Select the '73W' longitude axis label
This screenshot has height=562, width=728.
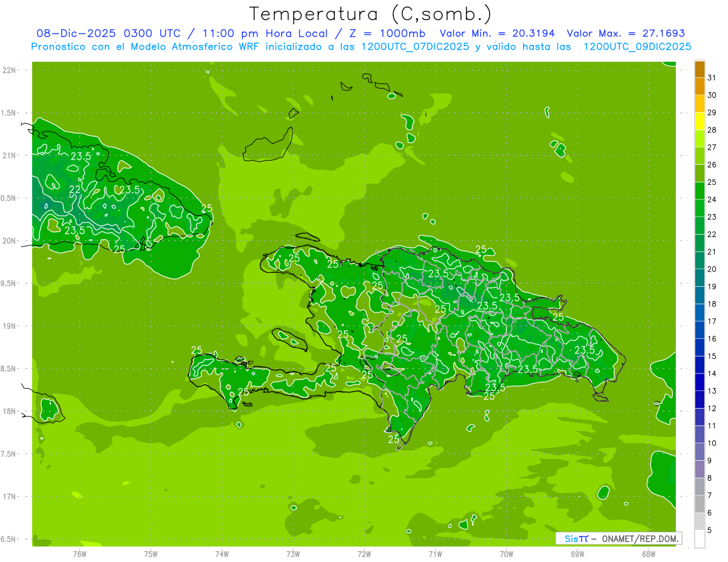pyautogui.click(x=293, y=554)
